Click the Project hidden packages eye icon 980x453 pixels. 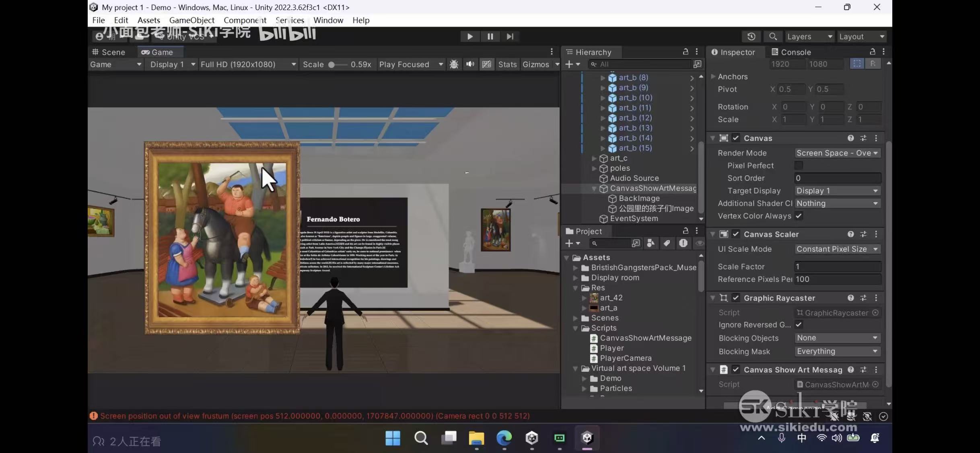(700, 243)
